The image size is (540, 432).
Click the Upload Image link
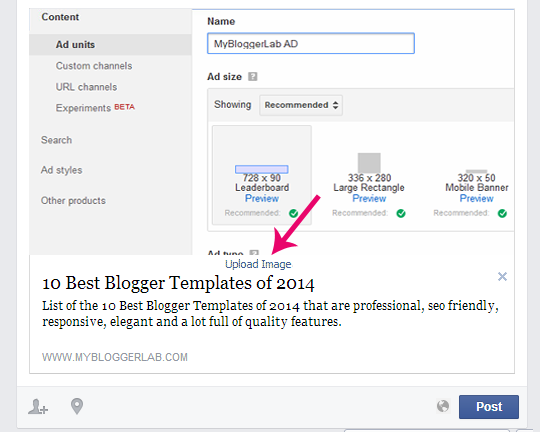point(258,264)
